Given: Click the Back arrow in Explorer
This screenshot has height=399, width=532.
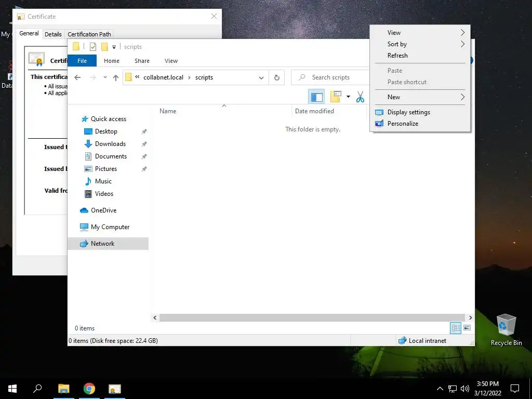Looking at the screenshot, I should click(77, 77).
